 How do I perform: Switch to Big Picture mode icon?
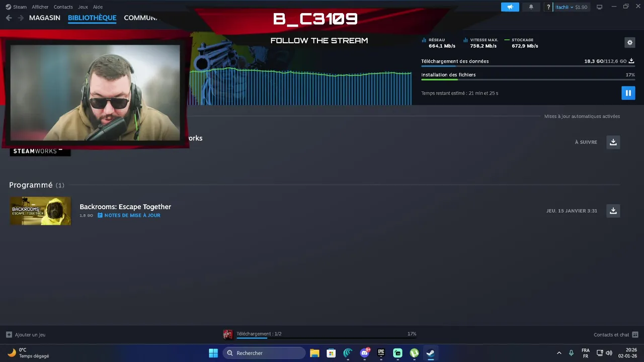coord(599,7)
